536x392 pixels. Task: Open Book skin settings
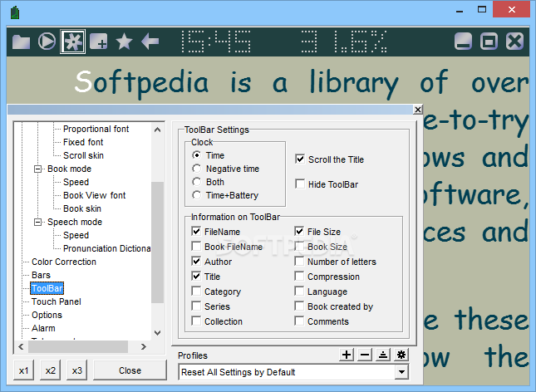pyautogui.click(x=82, y=208)
